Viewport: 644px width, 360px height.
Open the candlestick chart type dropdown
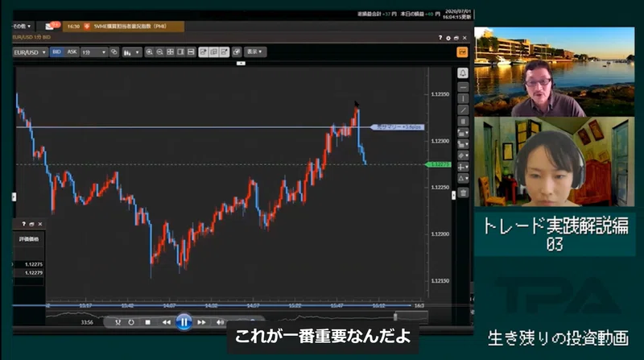point(132,52)
